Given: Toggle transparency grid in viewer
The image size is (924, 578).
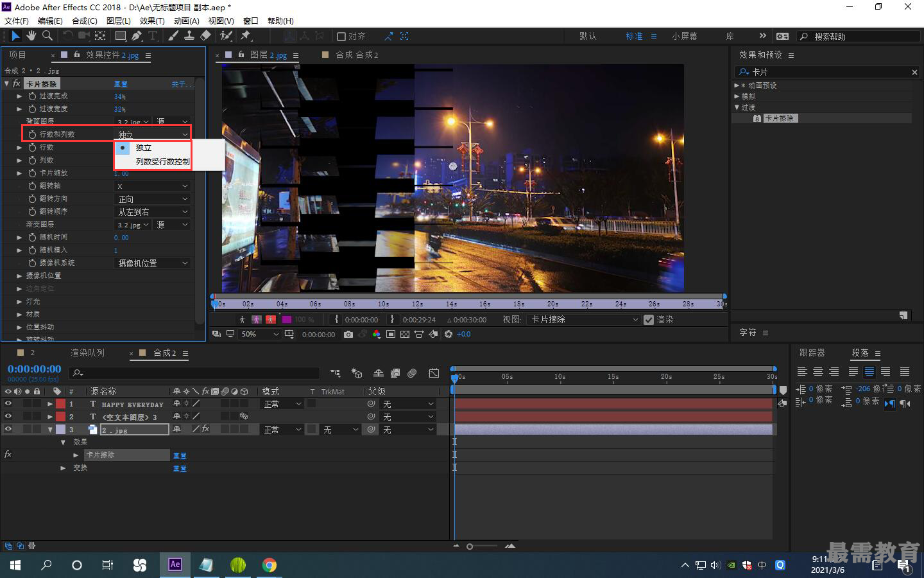Looking at the screenshot, I should tap(405, 334).
